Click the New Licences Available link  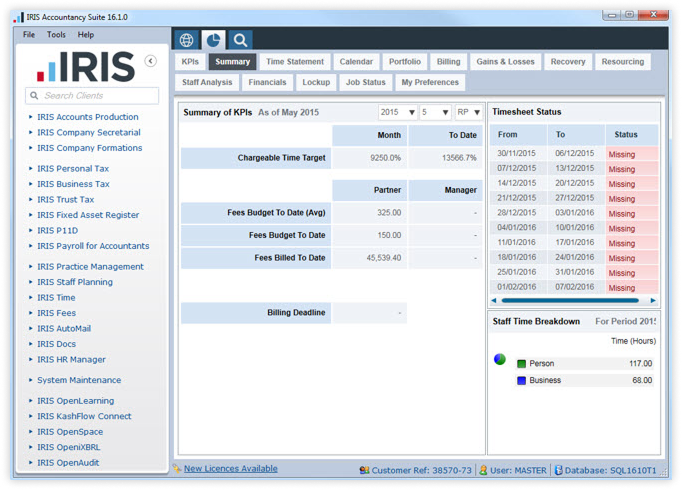[x=231, y=468]
